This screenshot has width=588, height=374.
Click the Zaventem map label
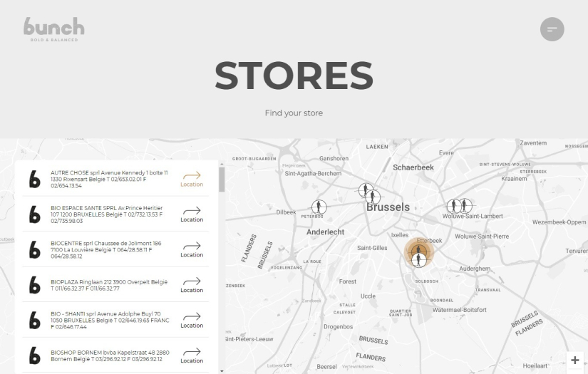533,142
